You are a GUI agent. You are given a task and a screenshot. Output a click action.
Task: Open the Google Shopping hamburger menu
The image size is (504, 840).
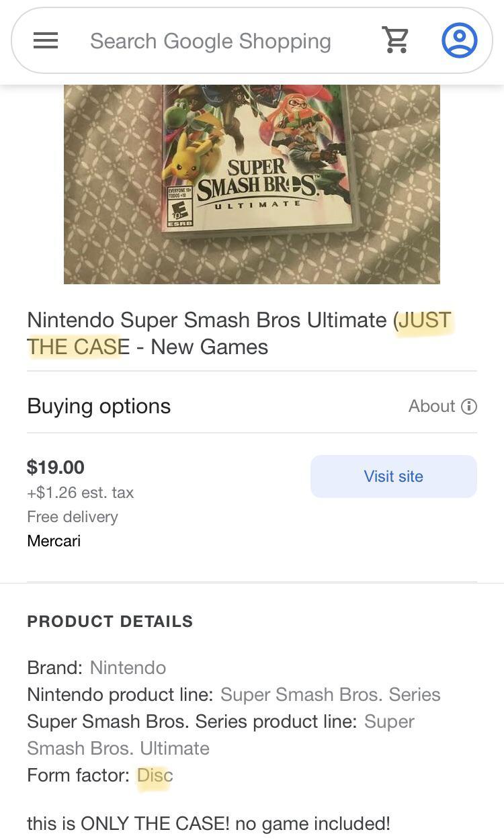pyautogui.click(x=45, y=40)
